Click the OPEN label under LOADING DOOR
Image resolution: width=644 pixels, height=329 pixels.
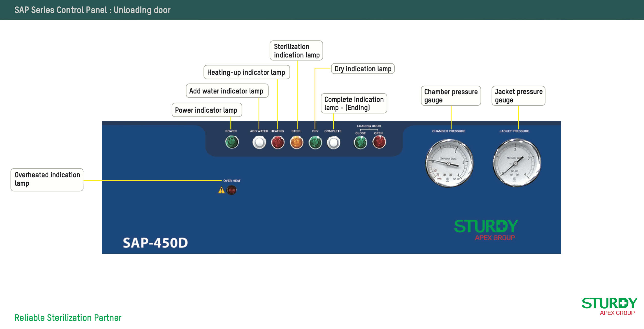tap(378, 133)
